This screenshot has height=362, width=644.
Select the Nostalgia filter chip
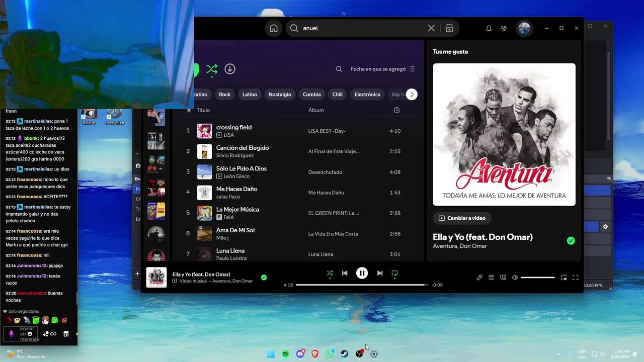tap(280, 95)
